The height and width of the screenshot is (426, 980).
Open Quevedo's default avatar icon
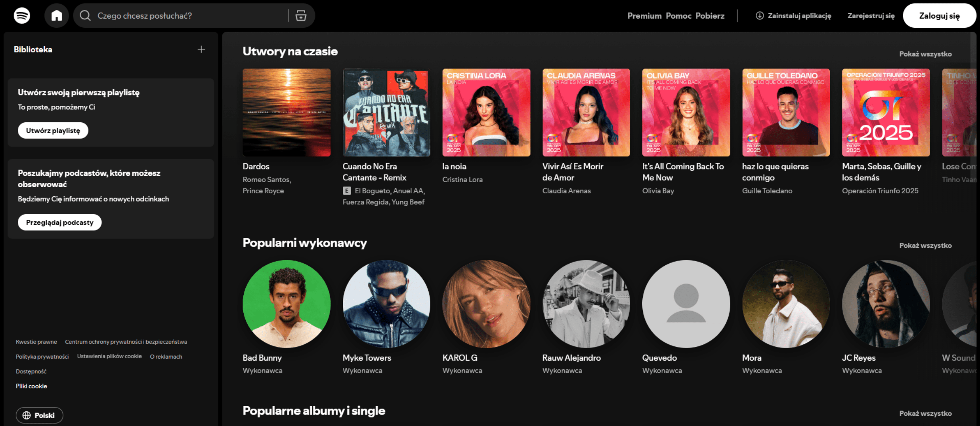point(686,304)
